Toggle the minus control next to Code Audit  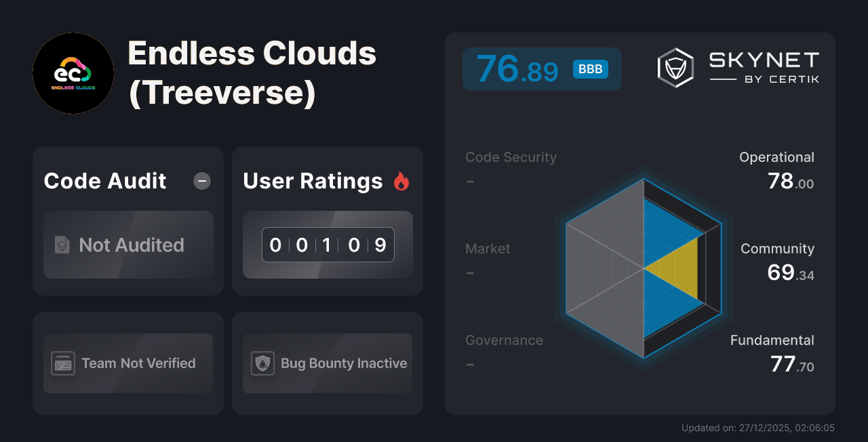click(201, 181)
